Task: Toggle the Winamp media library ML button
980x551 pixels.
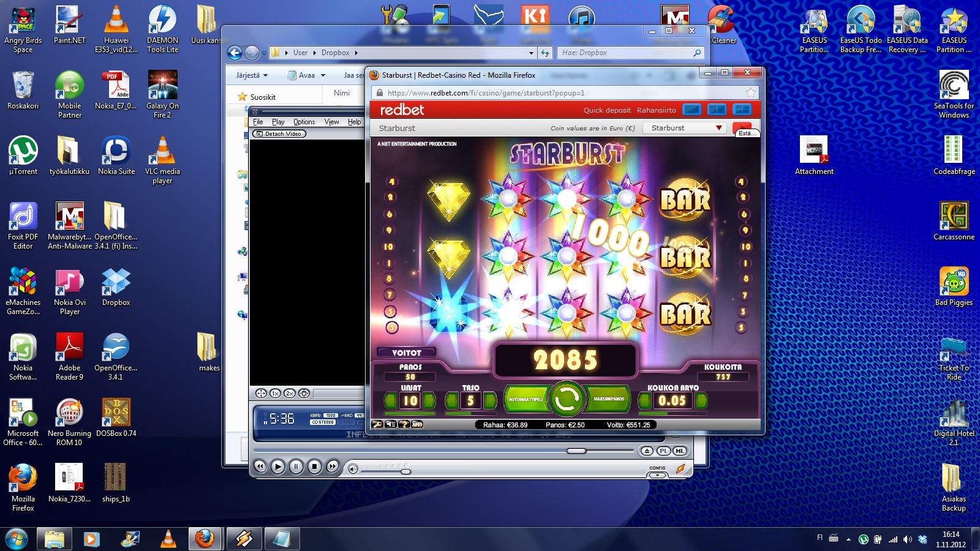Action: pyautogui.click(x=679, y=451)
